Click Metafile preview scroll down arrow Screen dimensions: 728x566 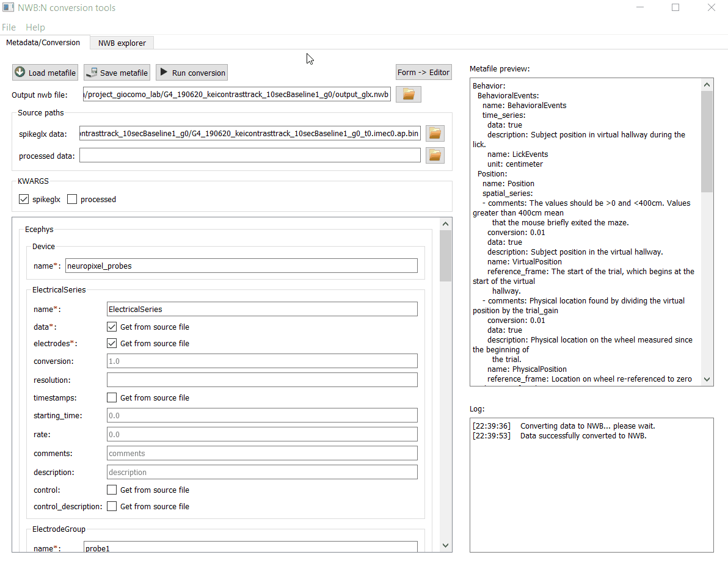click(707, 379)
